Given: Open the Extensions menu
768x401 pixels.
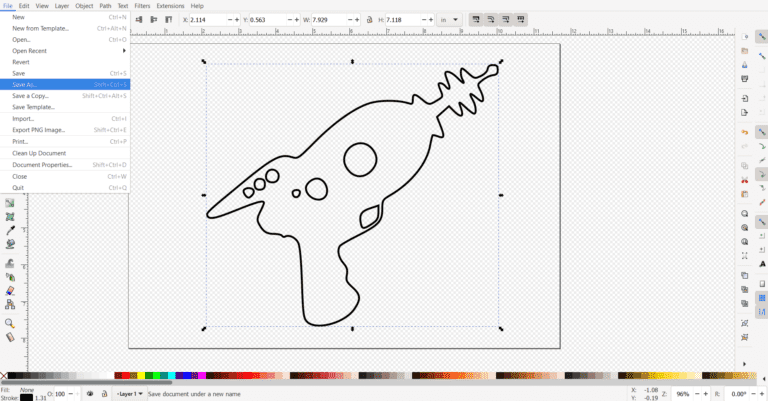Looking at the screenshot, I should [x=170, y=6].
